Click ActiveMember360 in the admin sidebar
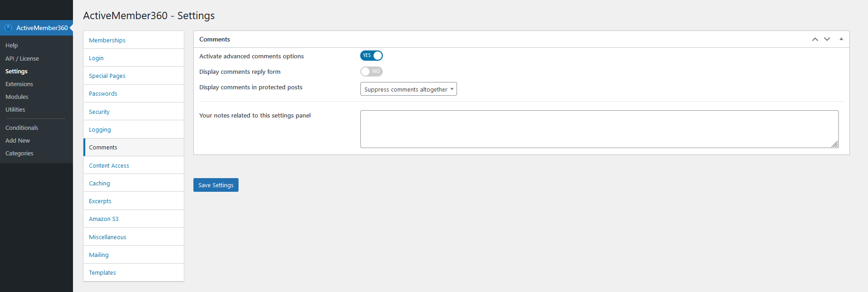 [36, 28]
